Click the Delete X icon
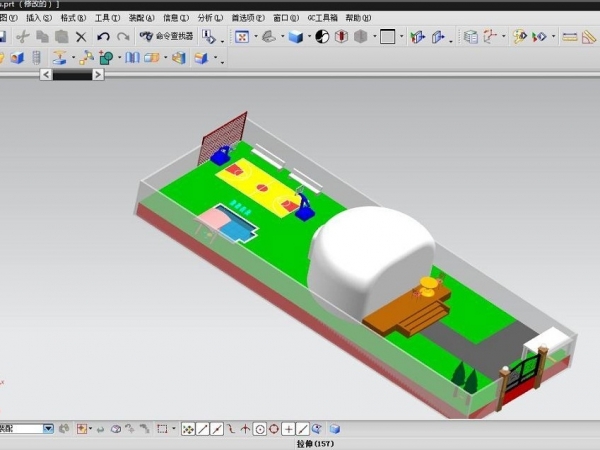This screenshot has height=450, width=600. click(80, 37)
